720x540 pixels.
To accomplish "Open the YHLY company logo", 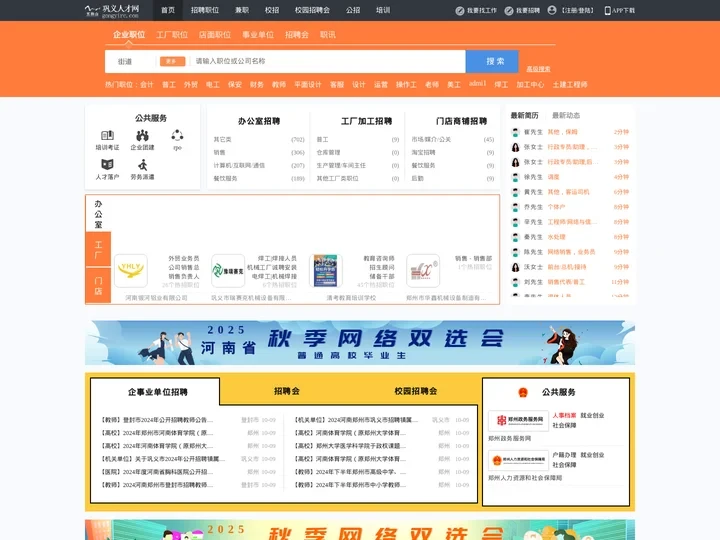I will [131, 271].
